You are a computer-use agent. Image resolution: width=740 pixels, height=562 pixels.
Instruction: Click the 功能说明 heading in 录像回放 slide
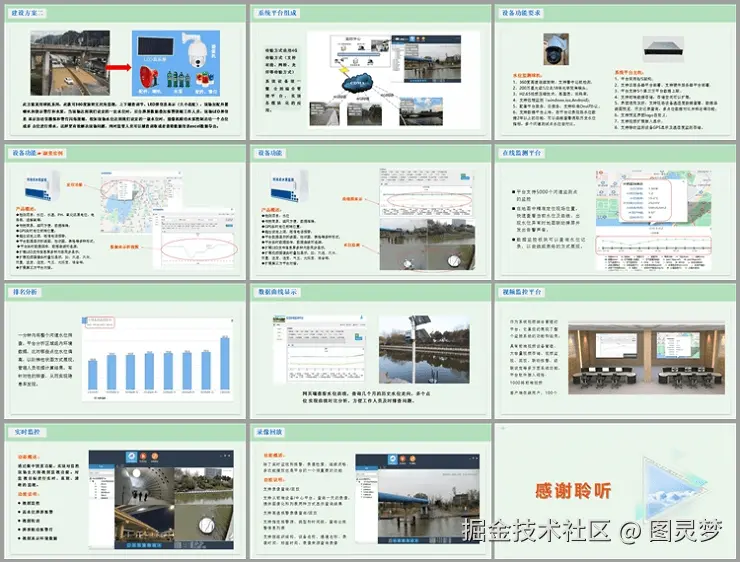275,479
